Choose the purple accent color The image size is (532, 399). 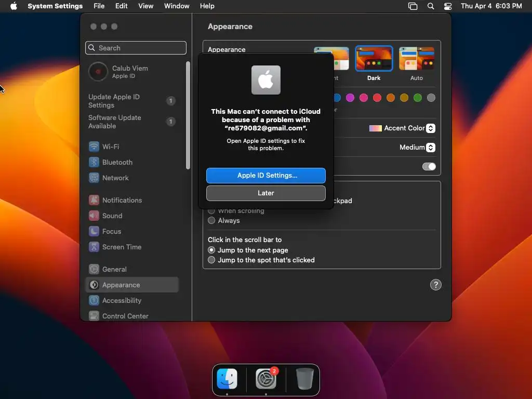(x=350, y=98)
